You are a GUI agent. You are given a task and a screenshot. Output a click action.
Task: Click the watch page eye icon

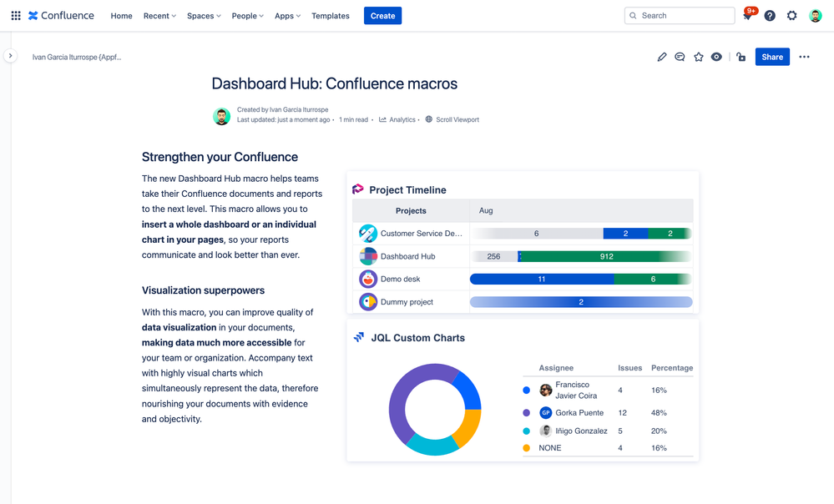coord(717,57)
